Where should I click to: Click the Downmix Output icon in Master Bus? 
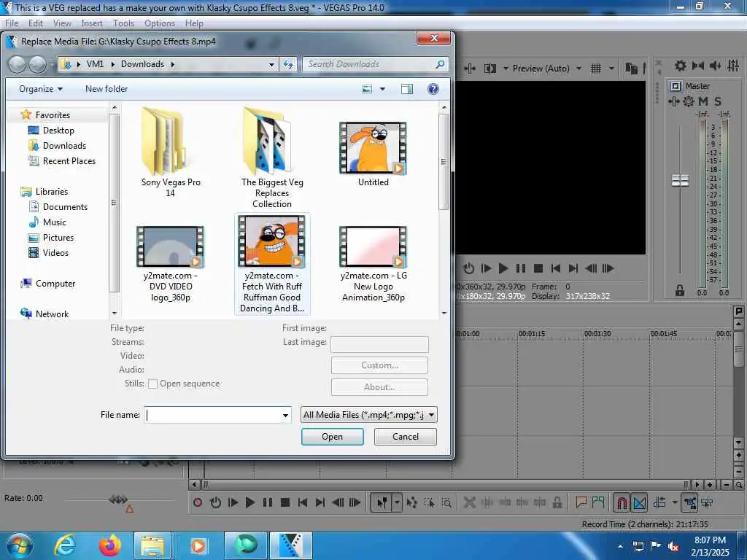coord(698,66)
